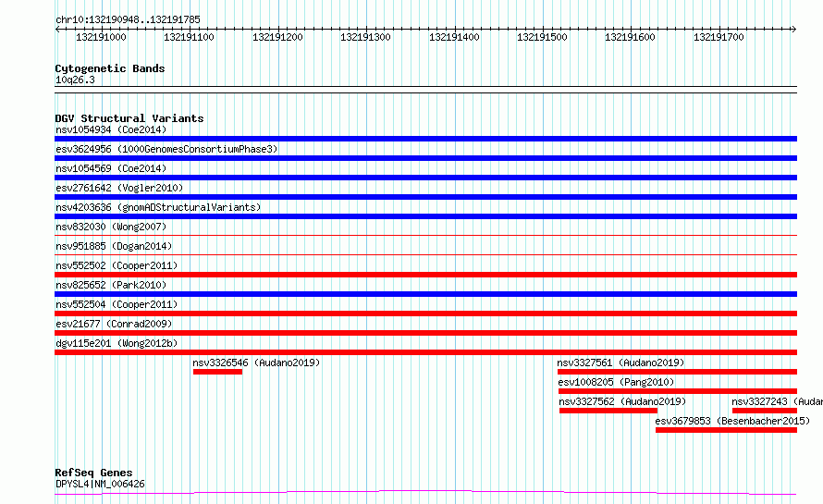Select nsv825652 (Park2010) variant label

pos(111,285)
